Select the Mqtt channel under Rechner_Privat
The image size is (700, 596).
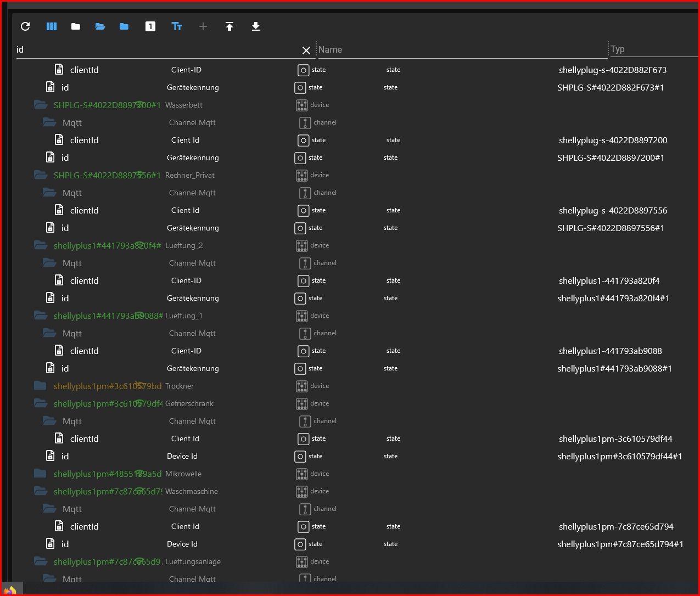(x=72, y=193)
